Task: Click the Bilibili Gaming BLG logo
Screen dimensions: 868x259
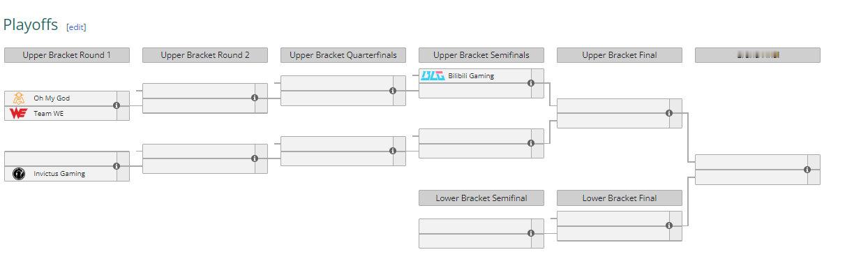Action: pyautogui.click(x=433, y=75)
